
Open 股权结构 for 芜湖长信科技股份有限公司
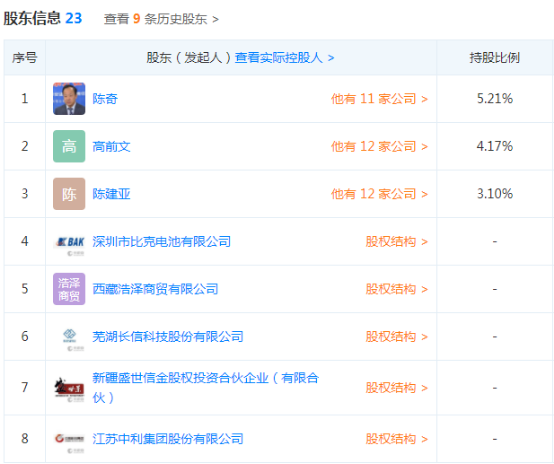[x=397, y=337]
